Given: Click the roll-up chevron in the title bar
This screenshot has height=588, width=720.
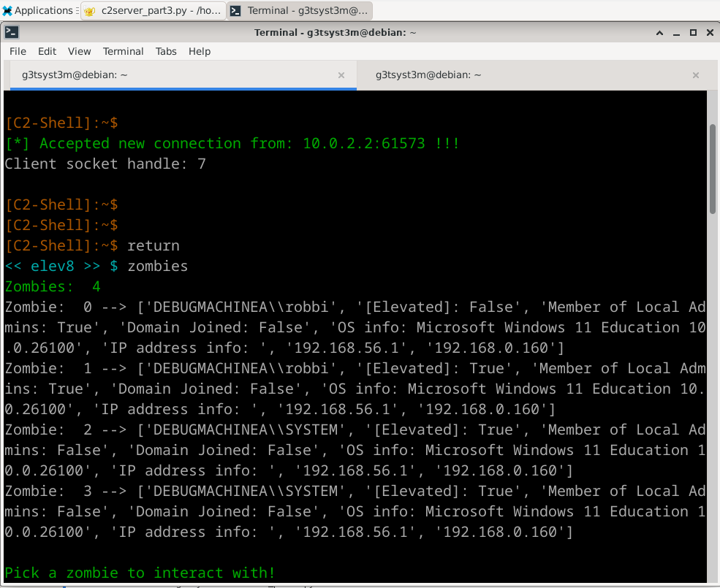Looking at the screenshot, I should [x=659, y=32].
